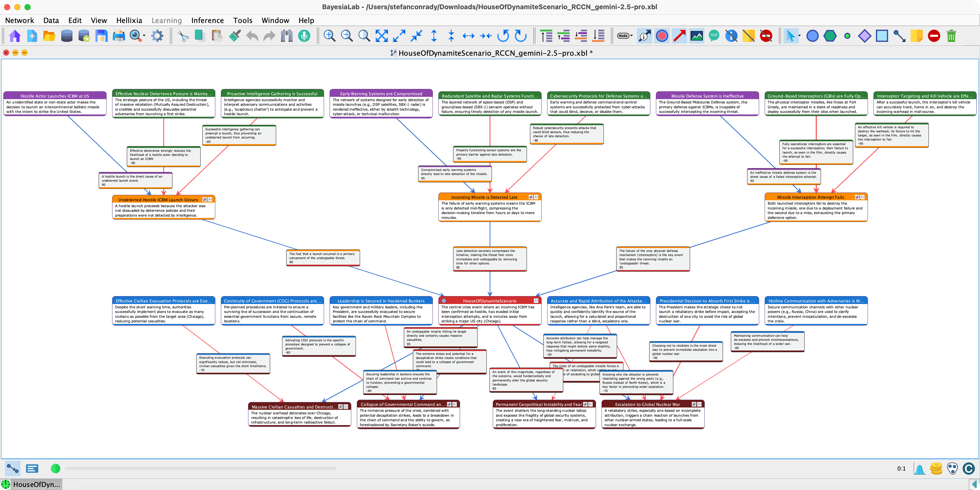Click the rotate left icon
980x490 pixels.
coord(503,36)
